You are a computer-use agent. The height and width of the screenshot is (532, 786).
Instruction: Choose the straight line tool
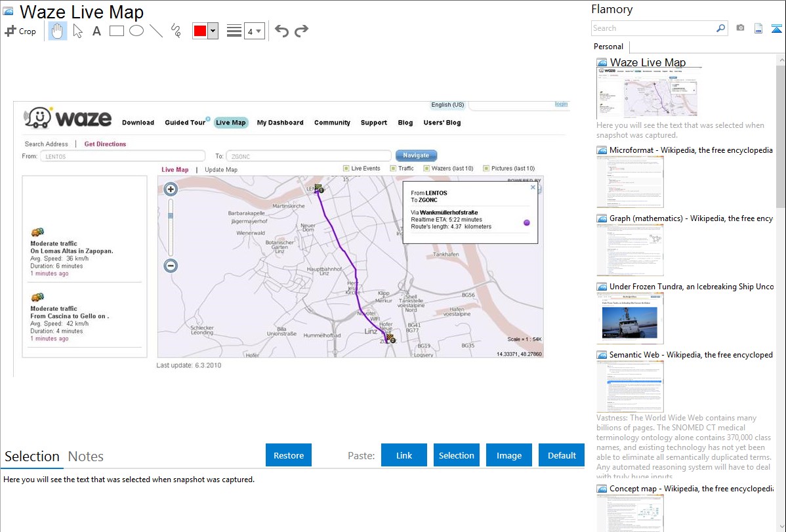[x=156, y=31]
